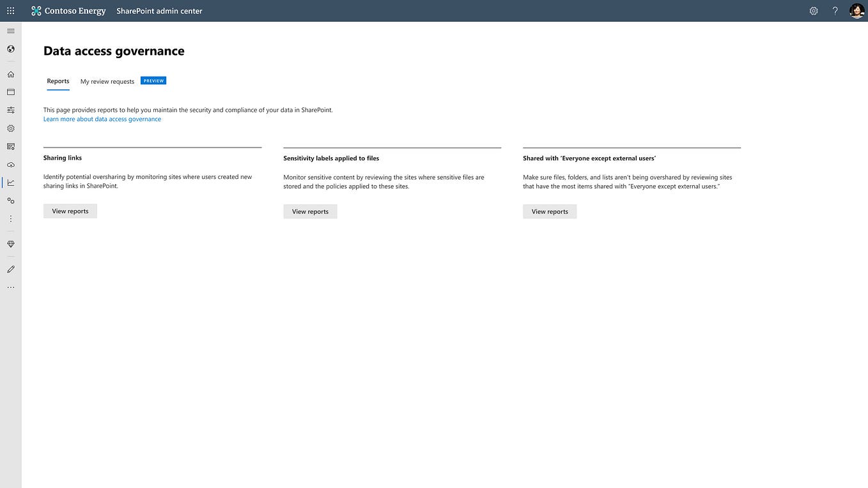
Task: Select the Reports line-chart icon
Action: point(10,183)
